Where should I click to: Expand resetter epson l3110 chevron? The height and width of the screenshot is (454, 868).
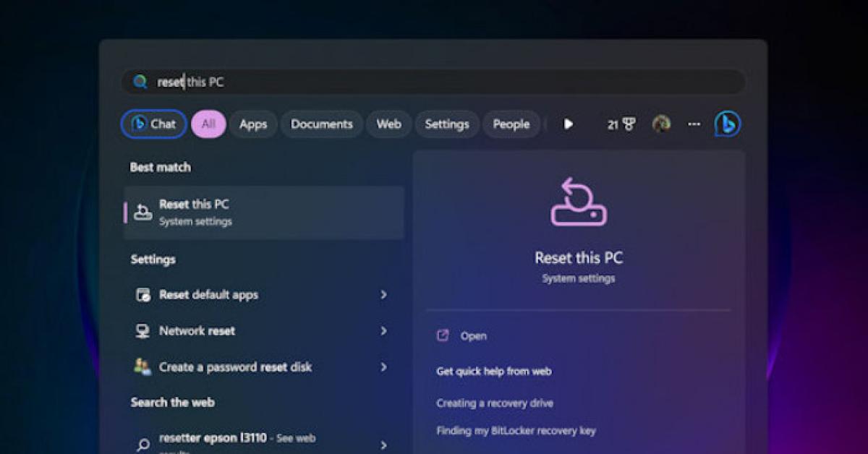pos(383,445)
